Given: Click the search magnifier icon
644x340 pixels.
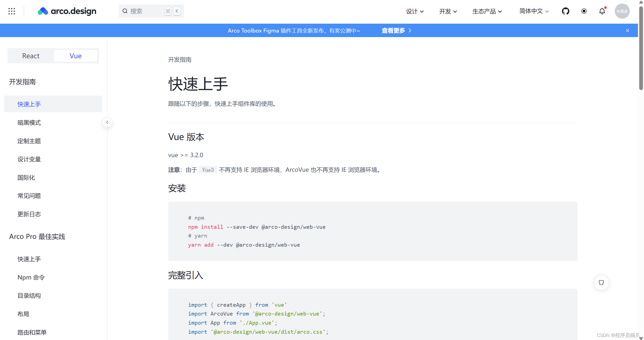Looking at the screenshot, I should coord(125,11).
